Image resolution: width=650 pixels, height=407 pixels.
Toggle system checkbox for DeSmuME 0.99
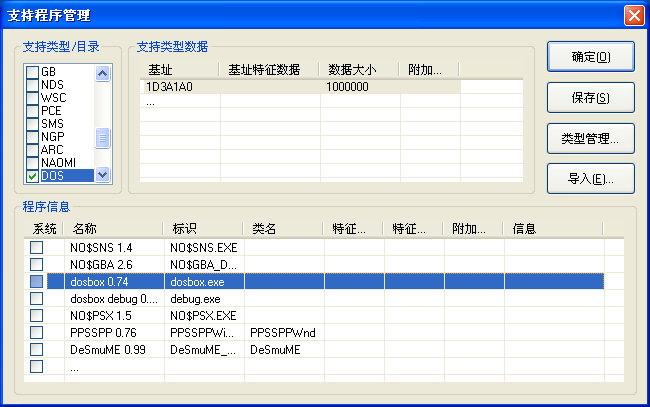coord(36,349)
